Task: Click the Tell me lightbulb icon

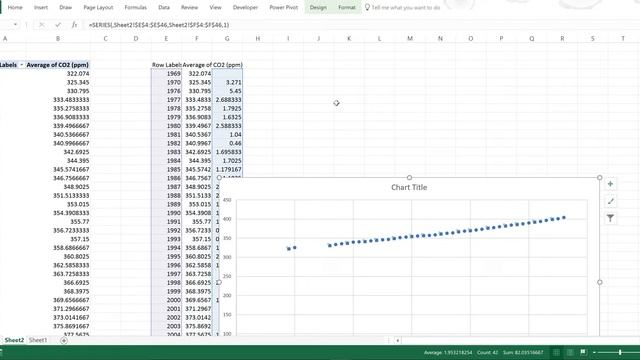Action: pos(367,7)
